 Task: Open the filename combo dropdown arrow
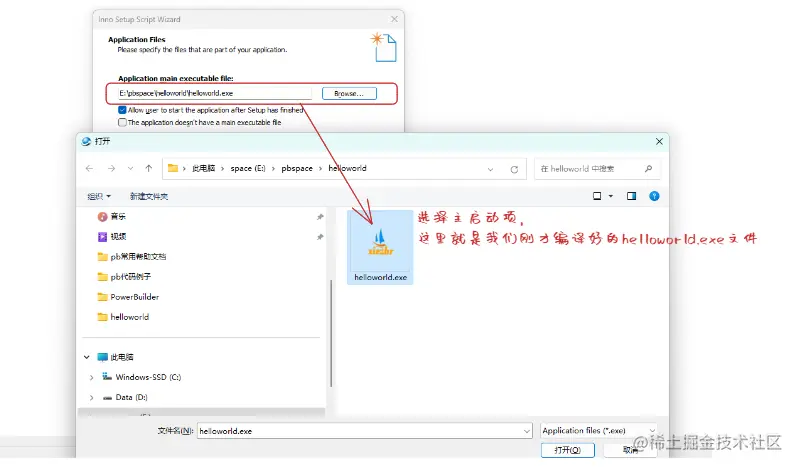[527, 431]
